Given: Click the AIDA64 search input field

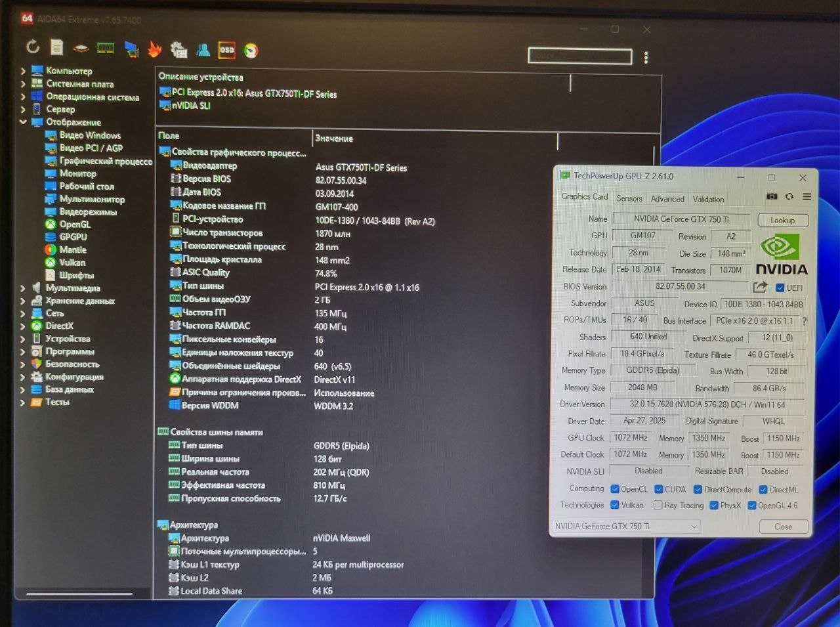Looking at the screenshot, I should coord(580,56).
